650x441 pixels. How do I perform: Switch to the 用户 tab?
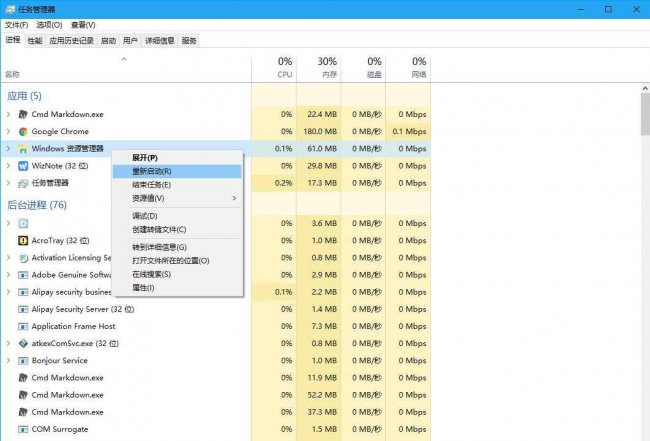coord(130,41)
